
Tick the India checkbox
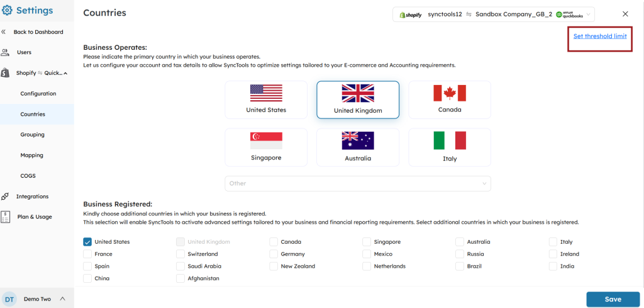pyautogui.click(x=553, y=266)
